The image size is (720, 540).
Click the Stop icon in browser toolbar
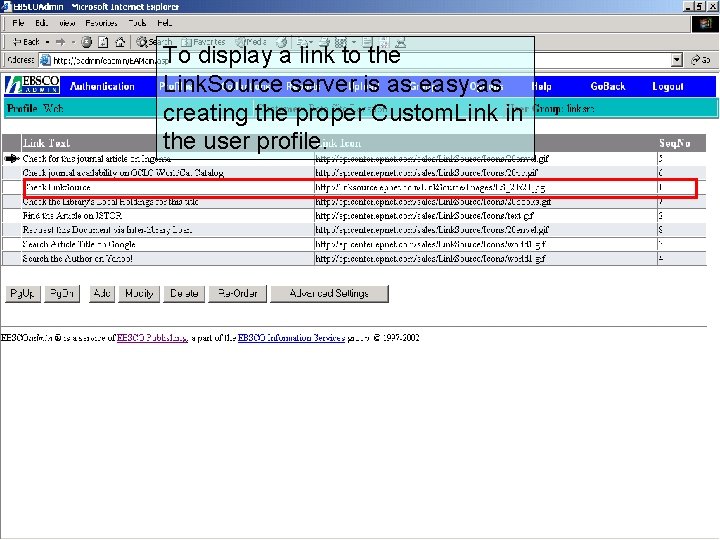click(86, 42)
